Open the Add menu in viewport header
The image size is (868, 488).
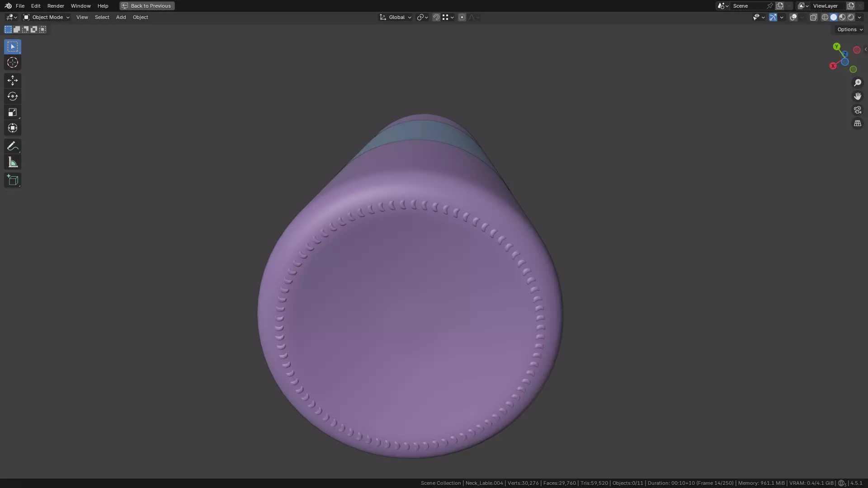pos(121,17)
